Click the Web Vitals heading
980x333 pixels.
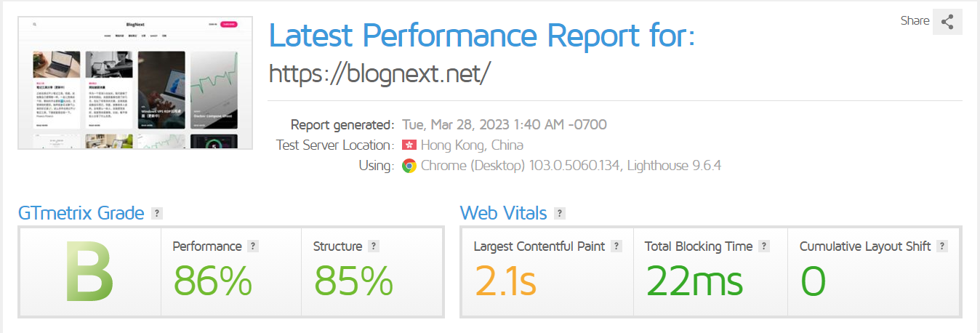point(503,214)
